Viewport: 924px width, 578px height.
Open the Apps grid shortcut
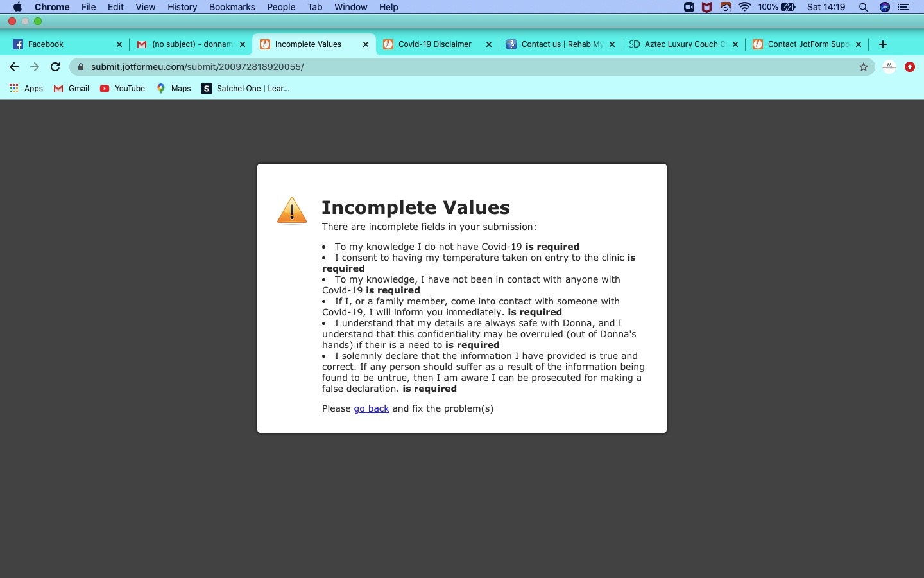coord(26,89)
